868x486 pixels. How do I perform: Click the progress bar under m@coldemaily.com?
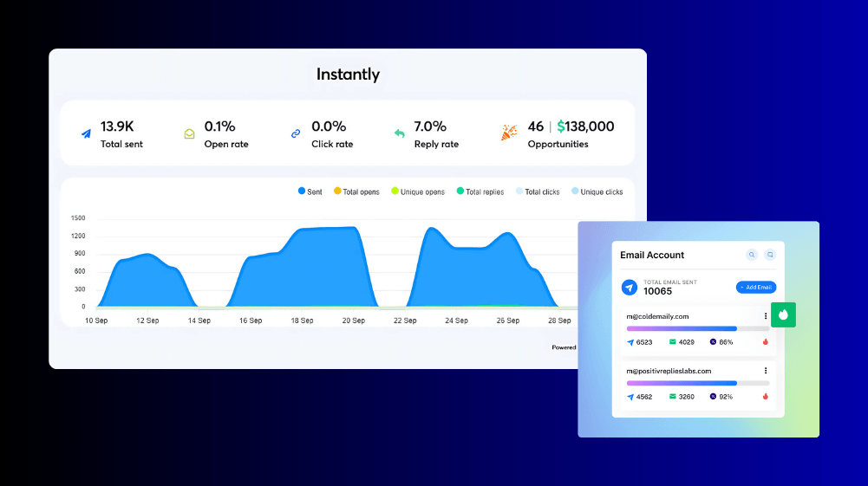pyautogui.click(x=698, y=328)
